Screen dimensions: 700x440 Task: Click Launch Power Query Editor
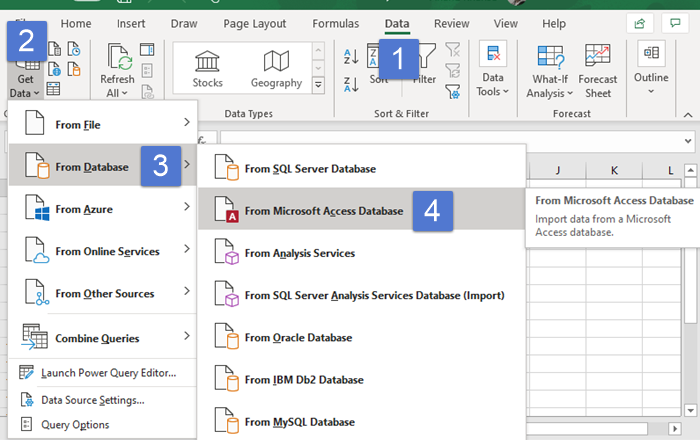click(103, 373)
